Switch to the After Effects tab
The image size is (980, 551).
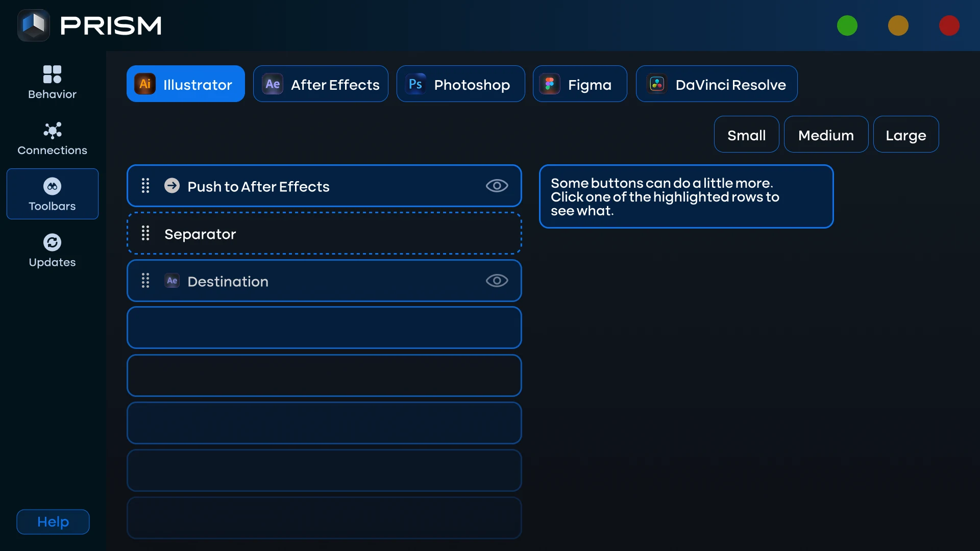pos(321,84)
